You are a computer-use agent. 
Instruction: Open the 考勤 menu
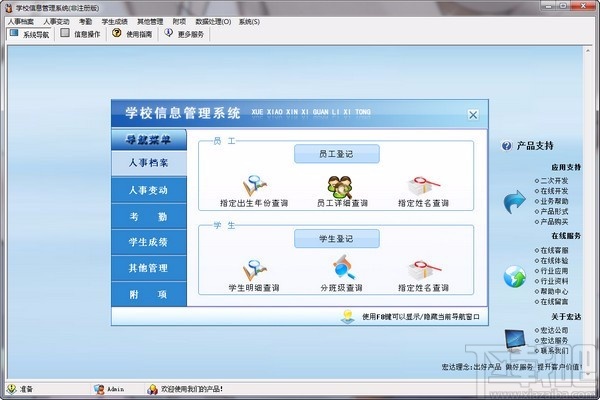click(x=85, y=22)
